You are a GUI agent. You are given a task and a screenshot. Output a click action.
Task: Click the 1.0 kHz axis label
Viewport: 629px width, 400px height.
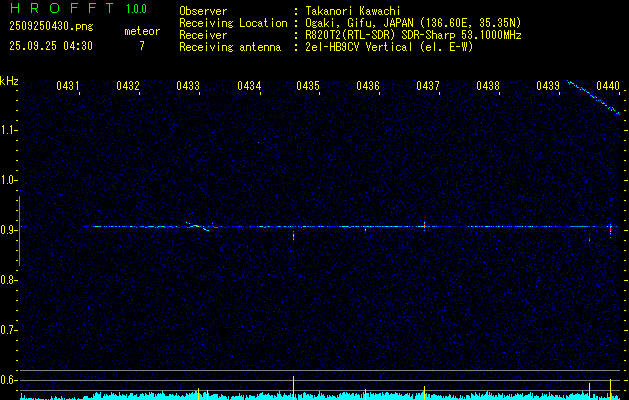(x=9, y=180)
